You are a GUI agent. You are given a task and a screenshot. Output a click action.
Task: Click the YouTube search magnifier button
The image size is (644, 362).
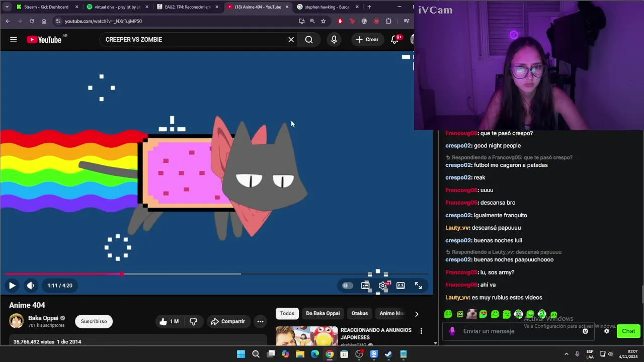(x=309, y=40)
